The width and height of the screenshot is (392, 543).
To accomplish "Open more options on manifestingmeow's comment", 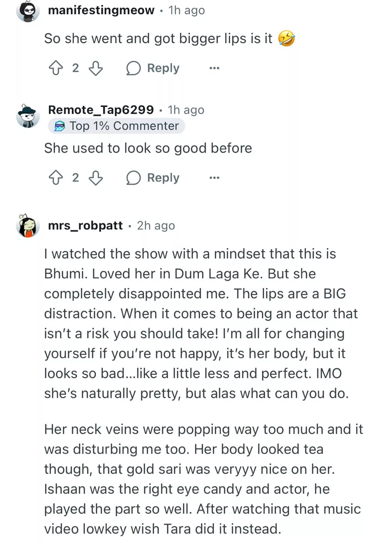I will 214,68.
